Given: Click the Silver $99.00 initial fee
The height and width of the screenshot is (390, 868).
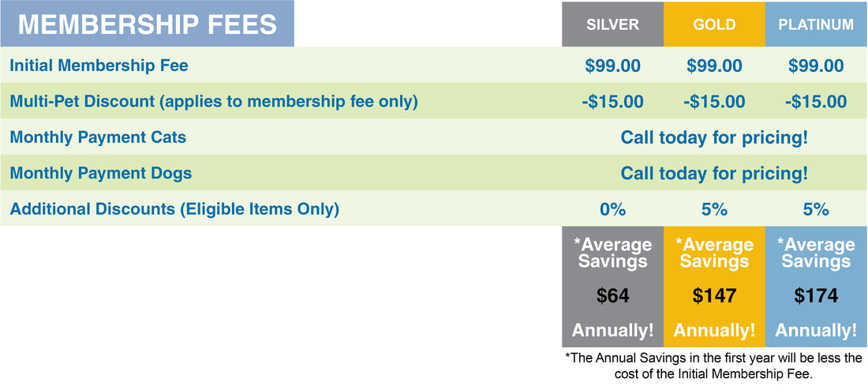Looking at the screenshot, I should (x=613, y=66).
